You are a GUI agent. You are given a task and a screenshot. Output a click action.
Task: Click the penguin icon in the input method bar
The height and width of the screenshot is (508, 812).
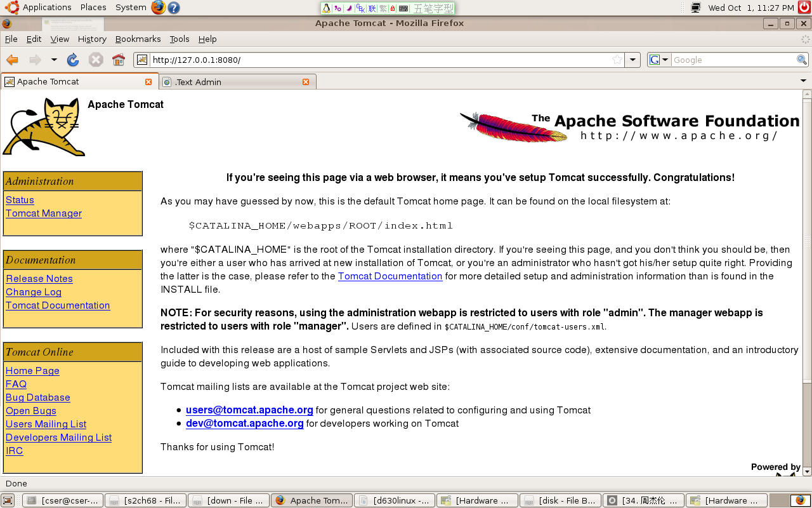pos(327,8)
